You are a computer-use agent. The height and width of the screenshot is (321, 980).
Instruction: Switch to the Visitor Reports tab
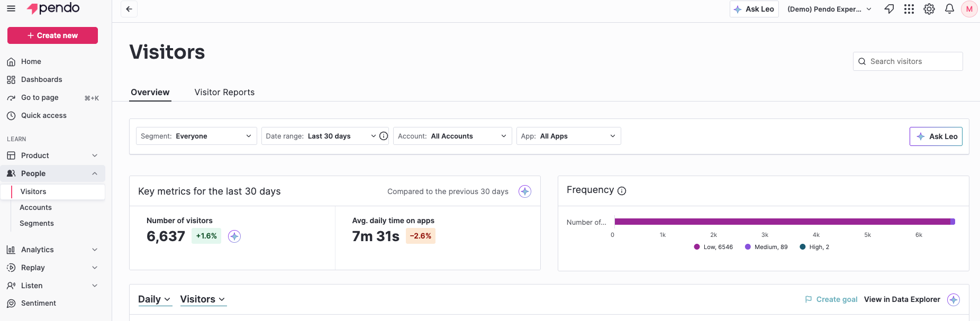[x=224, y=92]
